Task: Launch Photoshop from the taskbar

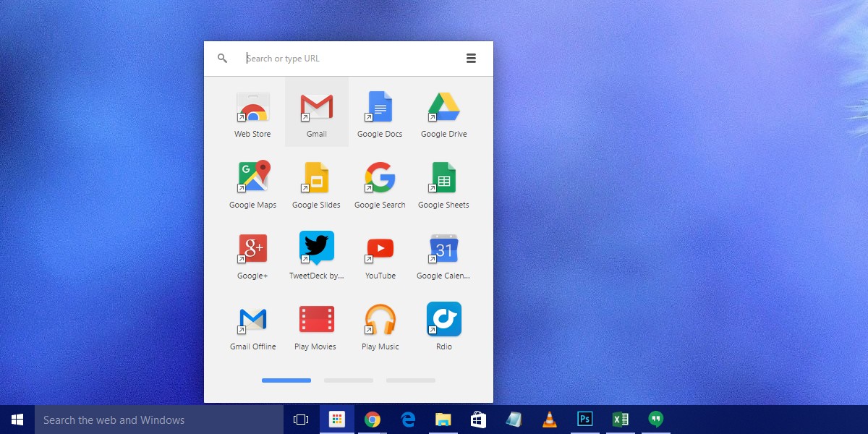Action: [x=584, y=419]
